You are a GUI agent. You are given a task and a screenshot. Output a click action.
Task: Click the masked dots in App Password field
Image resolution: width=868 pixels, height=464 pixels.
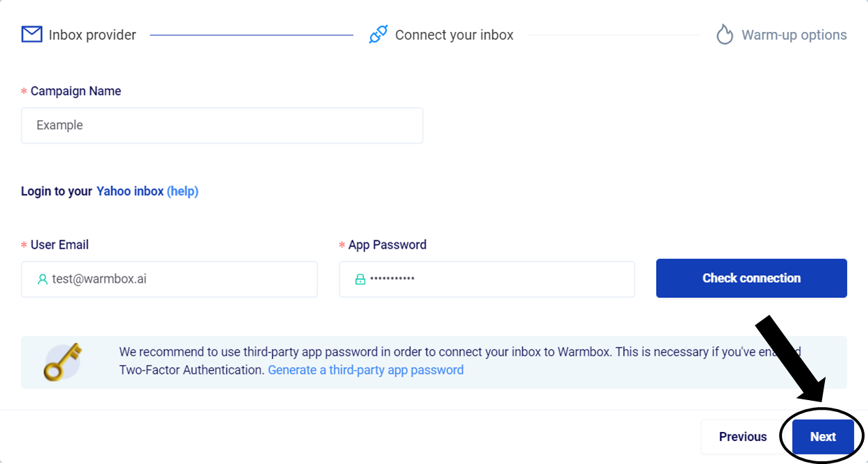pyautogui.click(x=392, y=279)
